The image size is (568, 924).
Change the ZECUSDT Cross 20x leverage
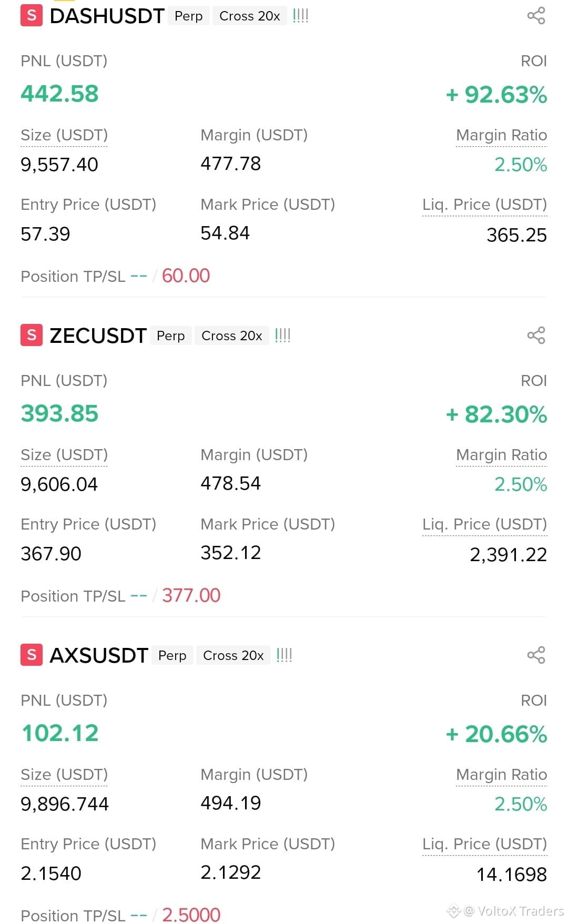[232, 336]
